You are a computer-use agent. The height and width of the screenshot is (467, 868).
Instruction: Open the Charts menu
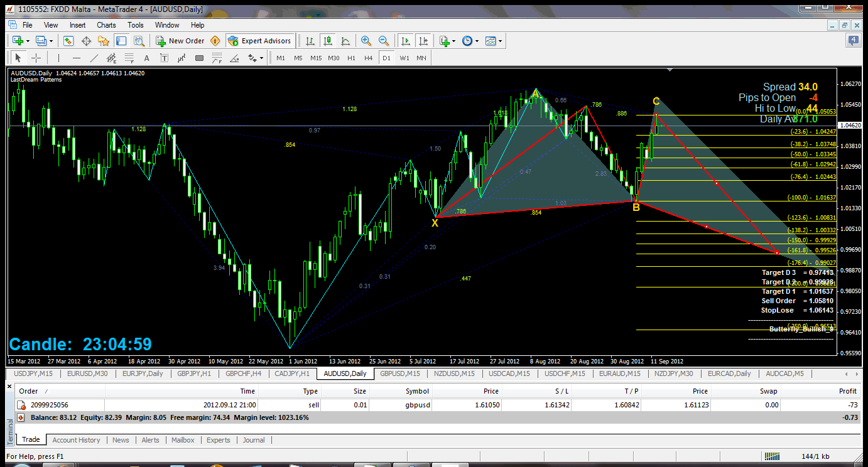(106, 25)
